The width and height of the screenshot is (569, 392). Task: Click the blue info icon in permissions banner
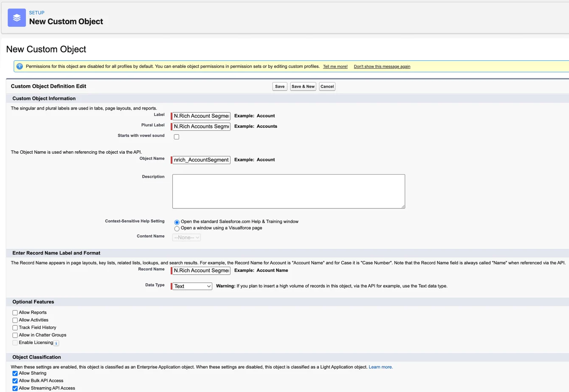click(20, 66)
